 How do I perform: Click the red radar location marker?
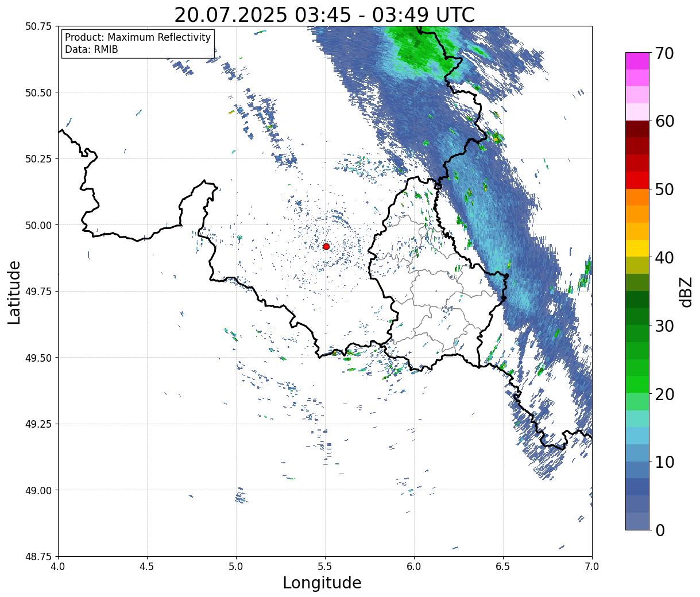click(x=326, y=246)
